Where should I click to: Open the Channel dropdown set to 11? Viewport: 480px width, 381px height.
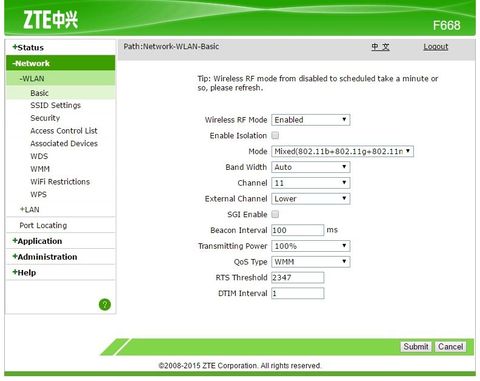[311, 183]
